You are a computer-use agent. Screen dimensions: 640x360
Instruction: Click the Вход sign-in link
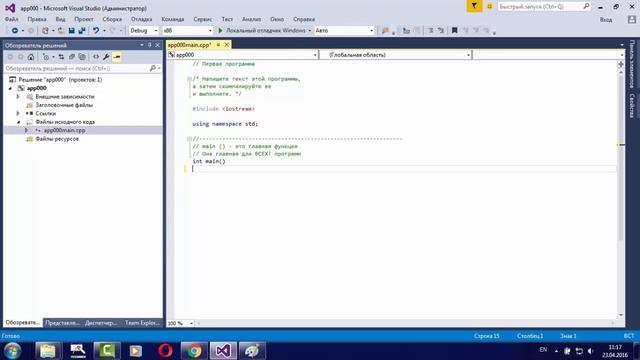point(606,20)
